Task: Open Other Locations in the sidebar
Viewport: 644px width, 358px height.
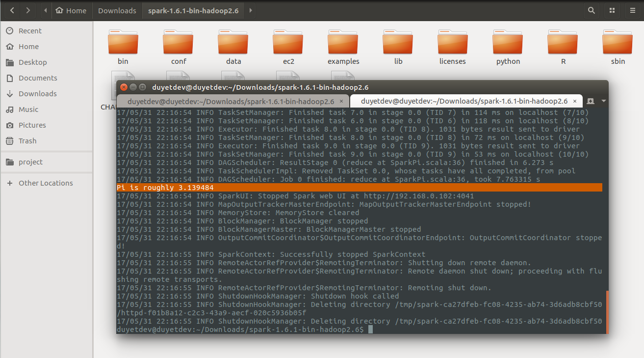Action: click(x=46, y=183)
